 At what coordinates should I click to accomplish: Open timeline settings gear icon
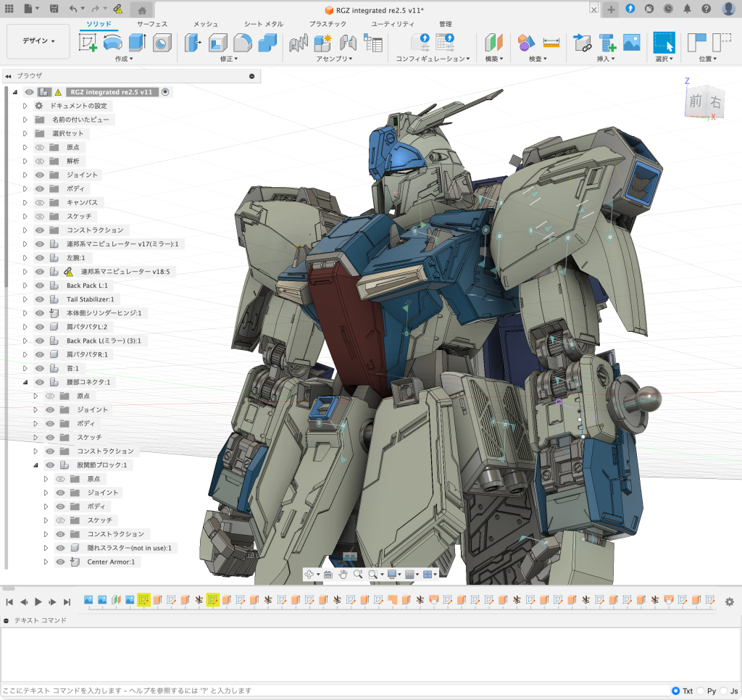coord(729,601)
